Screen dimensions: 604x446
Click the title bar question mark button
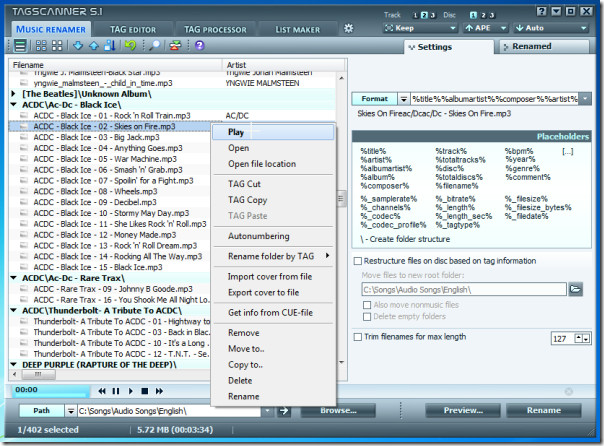tap(541, 11)
